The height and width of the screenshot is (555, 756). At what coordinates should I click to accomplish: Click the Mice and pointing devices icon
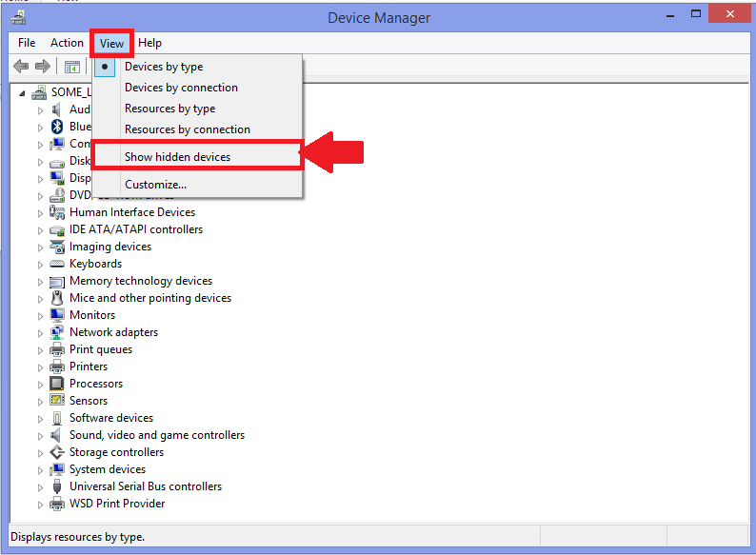57,298
